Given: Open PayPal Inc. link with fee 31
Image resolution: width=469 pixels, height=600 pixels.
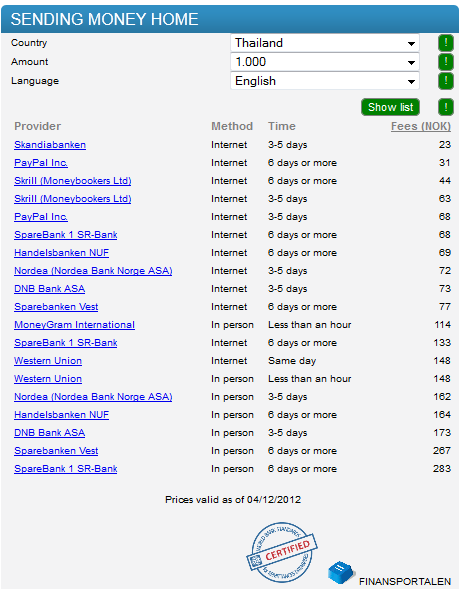Looking at the screenshot, I should pyautogui.click(x=41, y=163).
